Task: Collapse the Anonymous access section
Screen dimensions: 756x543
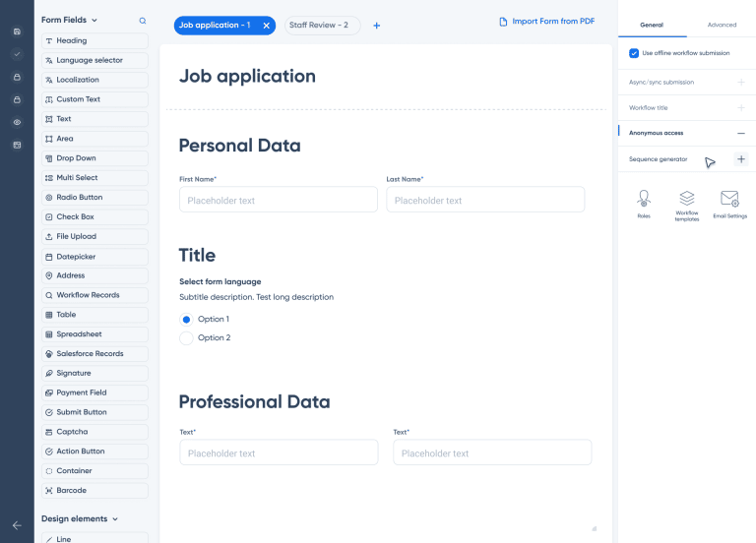Action: click(x=740, y=133)
